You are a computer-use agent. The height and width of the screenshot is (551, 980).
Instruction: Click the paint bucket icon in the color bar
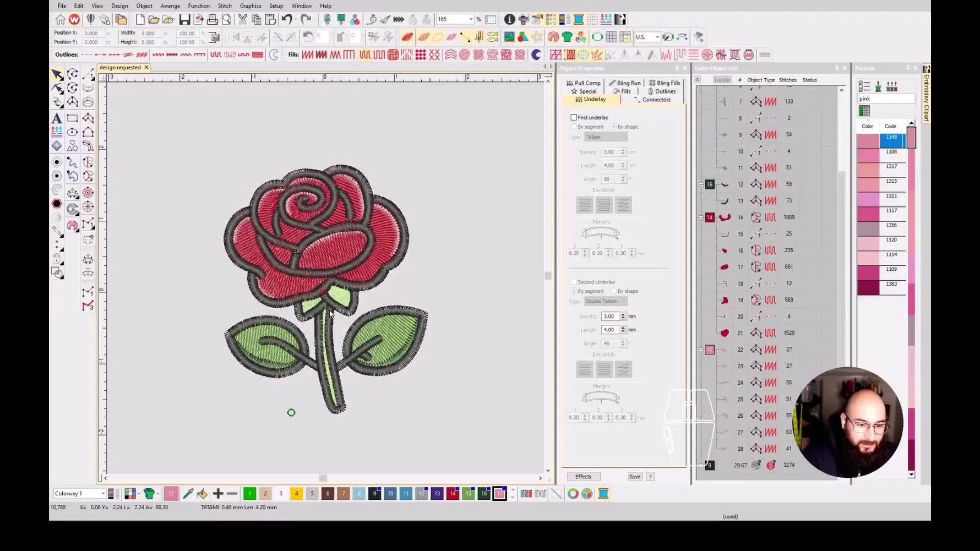tap(202, 494)
